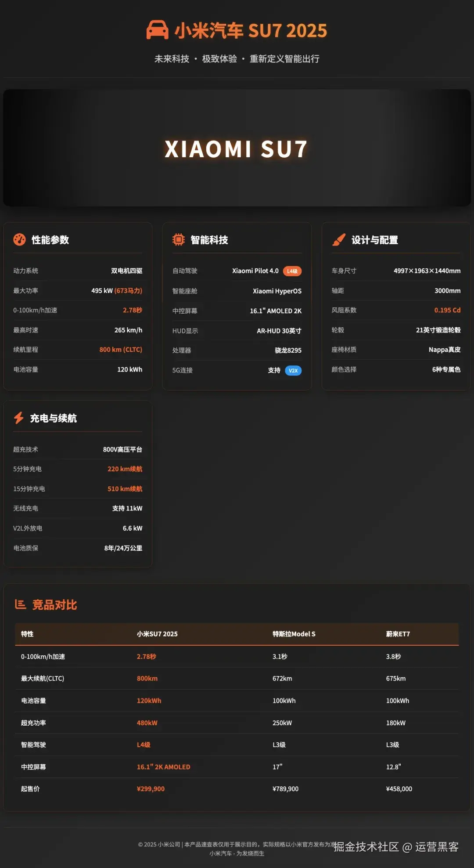
Task: Select the 智能科技 card heading
Action: tap(209, 240)
